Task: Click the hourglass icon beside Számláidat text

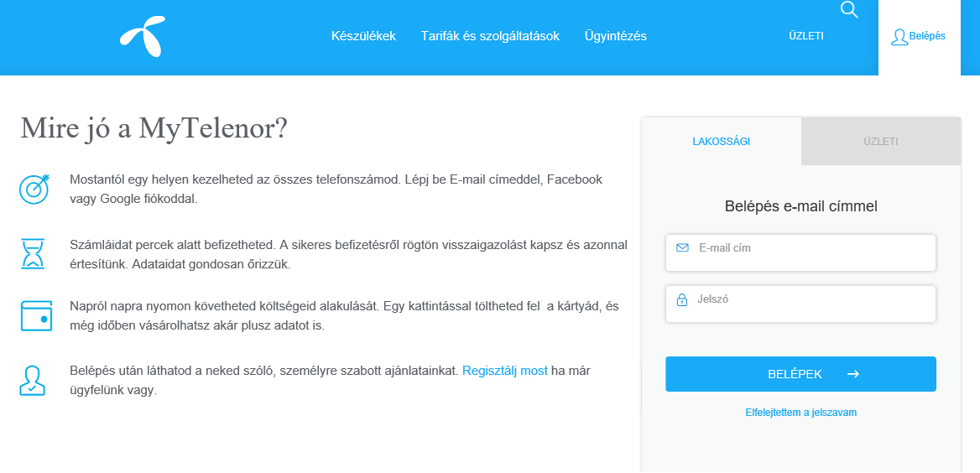Action: (34, 253)
